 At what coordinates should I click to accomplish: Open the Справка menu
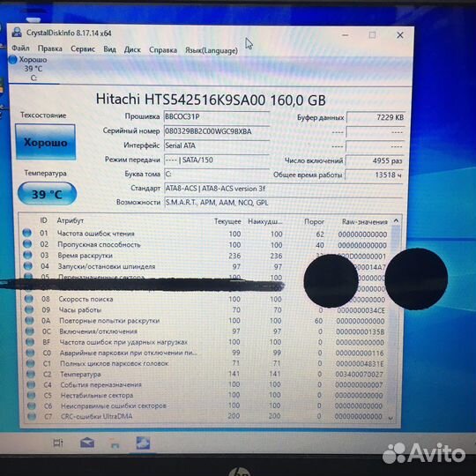163,49
